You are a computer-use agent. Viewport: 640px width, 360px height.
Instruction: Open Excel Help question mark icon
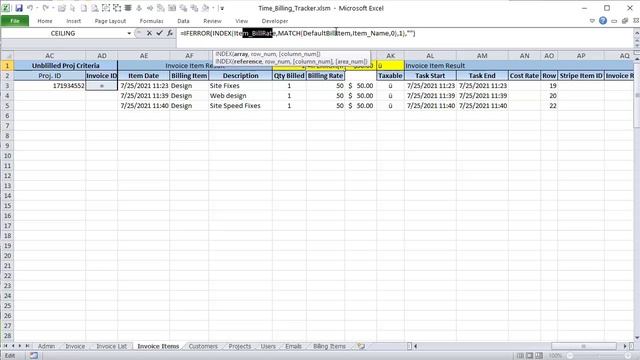point(603,21)
